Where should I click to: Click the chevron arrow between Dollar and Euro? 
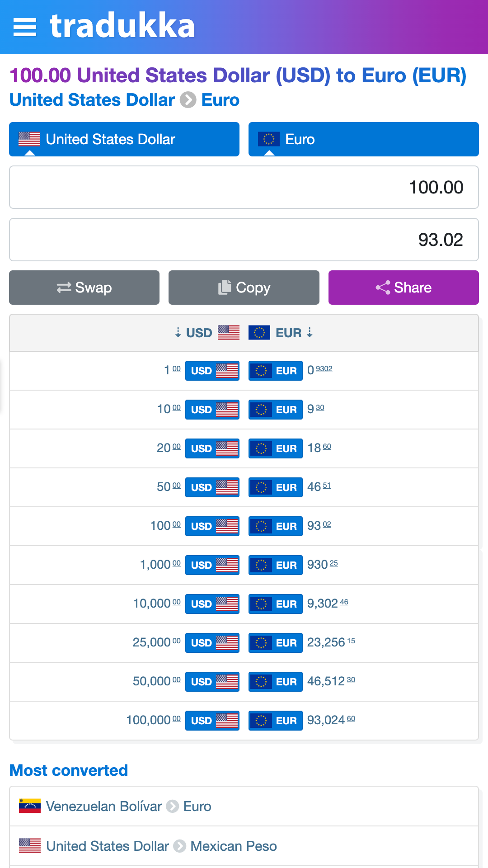point(188,100)
